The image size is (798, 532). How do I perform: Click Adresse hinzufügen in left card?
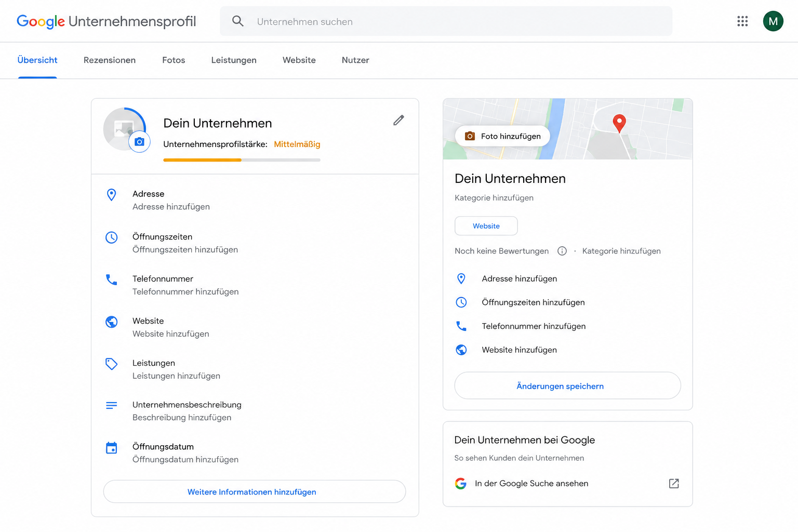pyautogui.click(x=171, y=207)
